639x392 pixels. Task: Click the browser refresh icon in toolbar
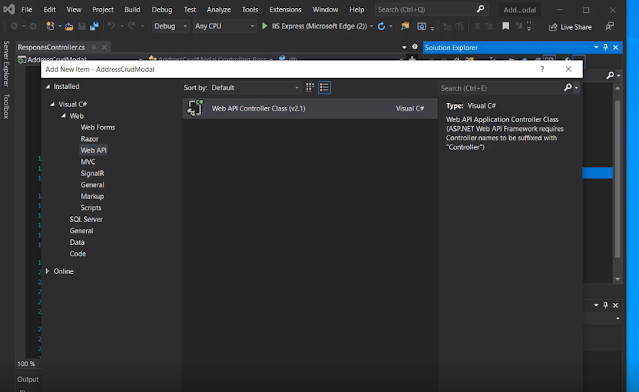point(381,26)
